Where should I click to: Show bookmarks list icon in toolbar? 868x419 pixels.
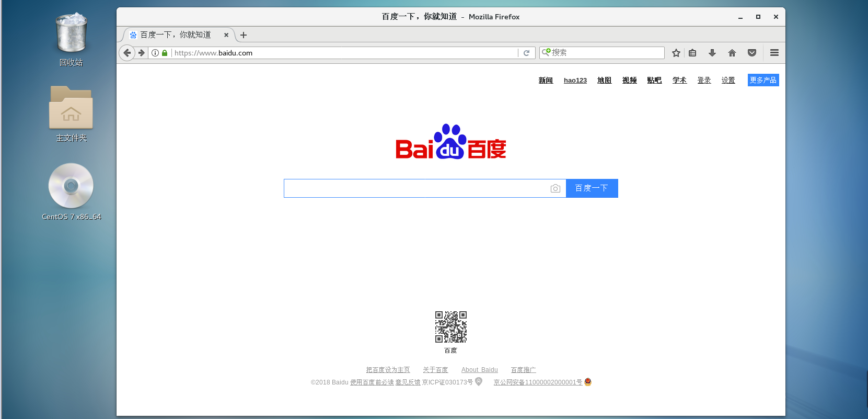click(692, 53)
